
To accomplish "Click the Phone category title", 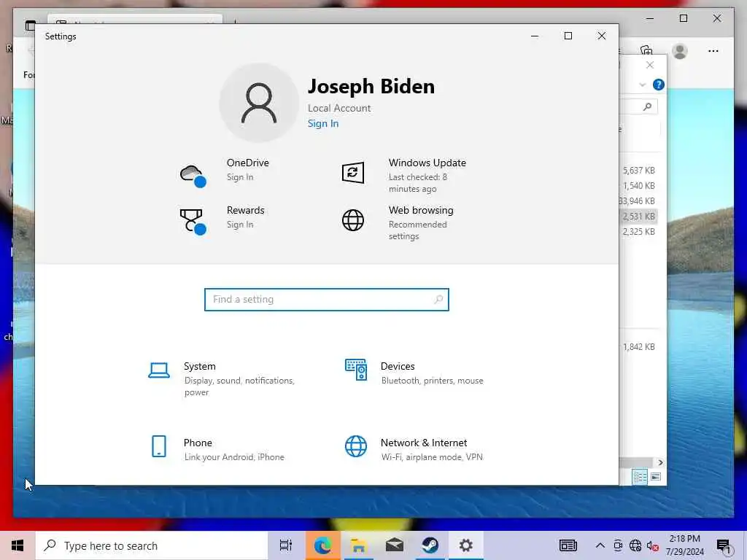I will tap(198, 443).
